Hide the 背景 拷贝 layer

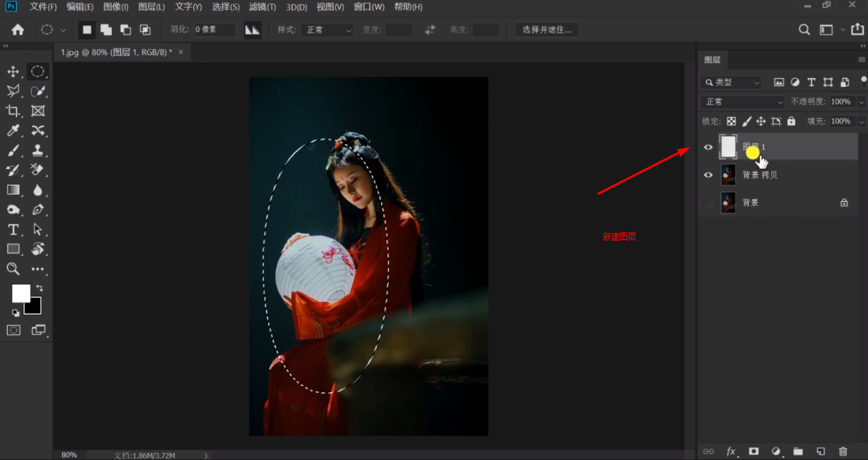(x=708, y=175)
